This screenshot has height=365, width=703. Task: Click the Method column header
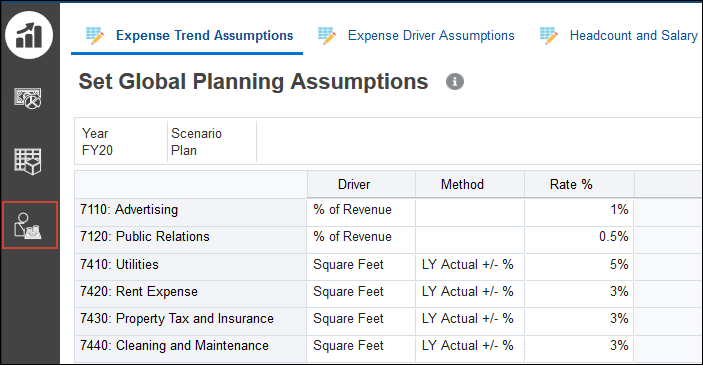pos(470,184)
